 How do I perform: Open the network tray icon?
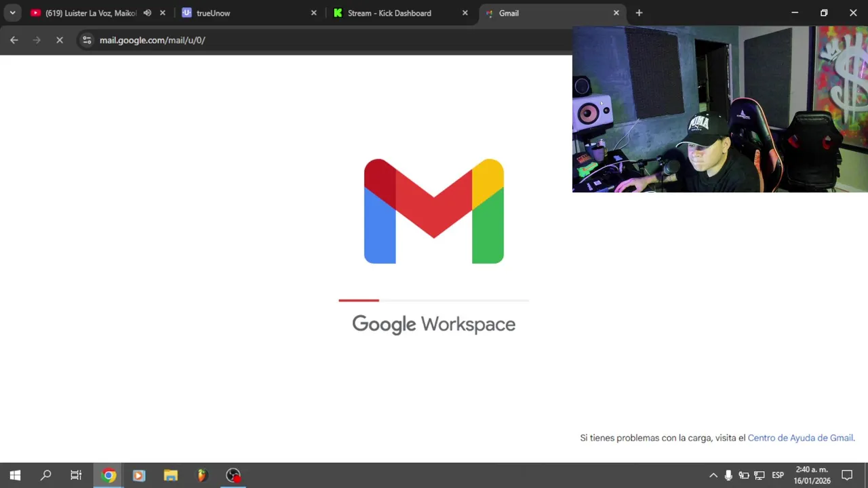[x=759, y=475]
